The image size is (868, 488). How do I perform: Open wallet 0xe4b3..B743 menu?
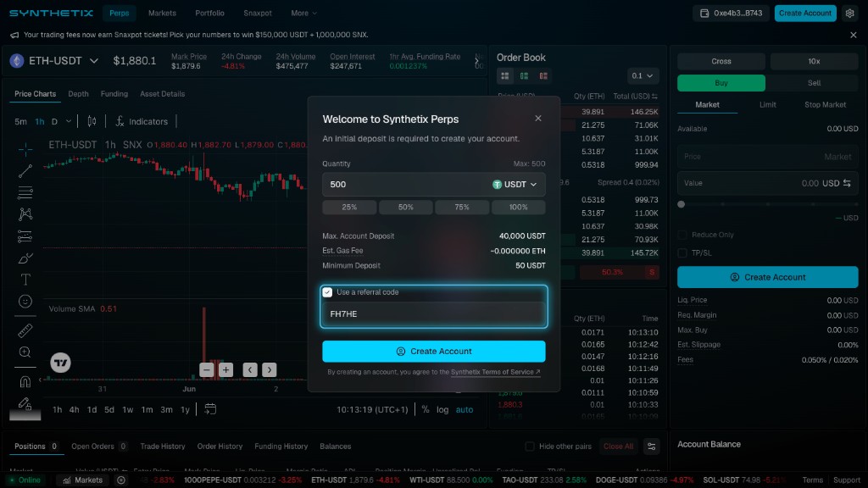pos(732,13)
